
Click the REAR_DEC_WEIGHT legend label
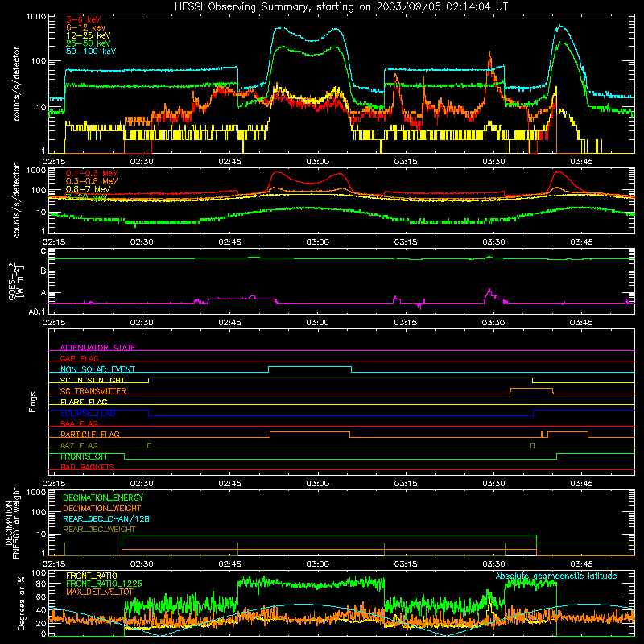(x=99, y=530)
